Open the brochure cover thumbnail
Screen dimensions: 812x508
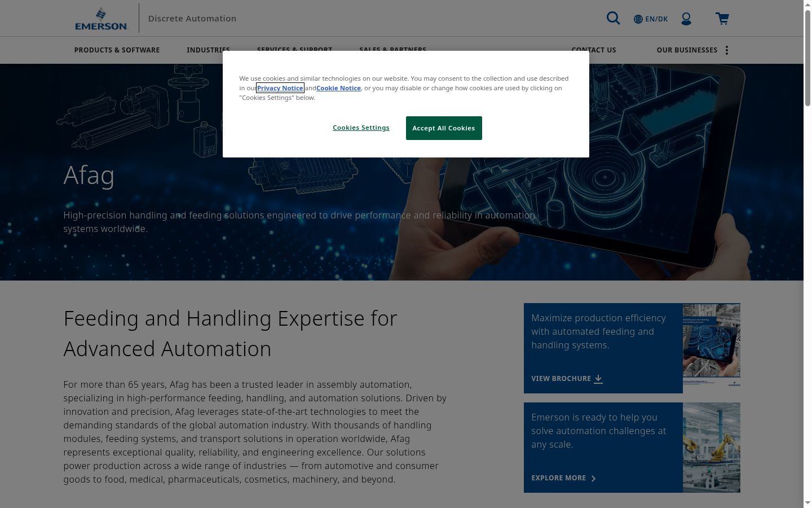(712, 348)
